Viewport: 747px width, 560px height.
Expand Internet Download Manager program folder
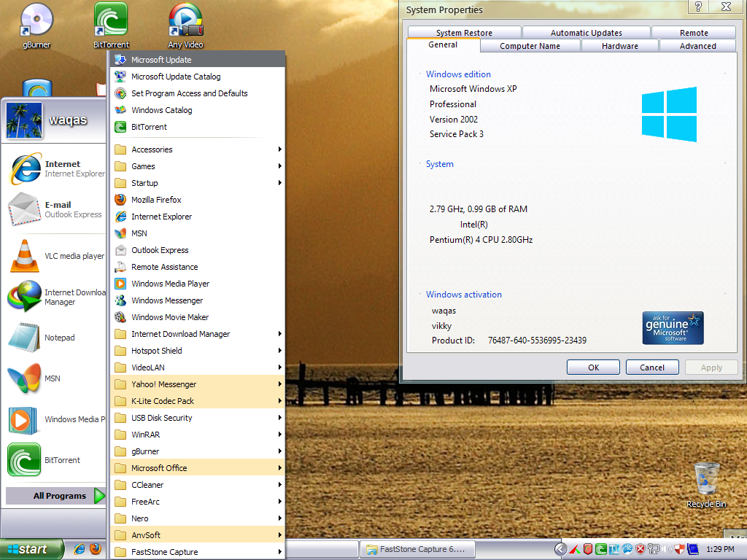198,334
